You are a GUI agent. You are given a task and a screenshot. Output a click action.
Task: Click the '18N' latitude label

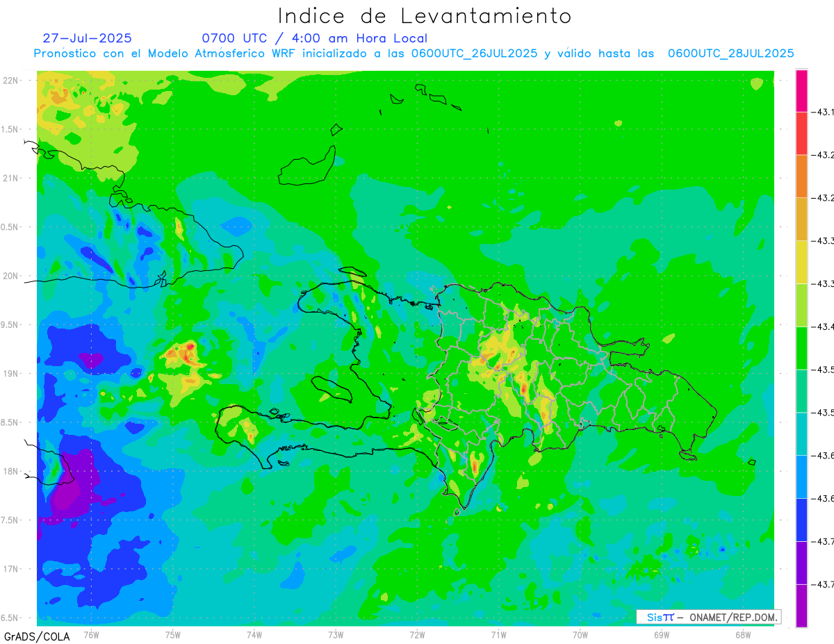(x=11, y=471)
